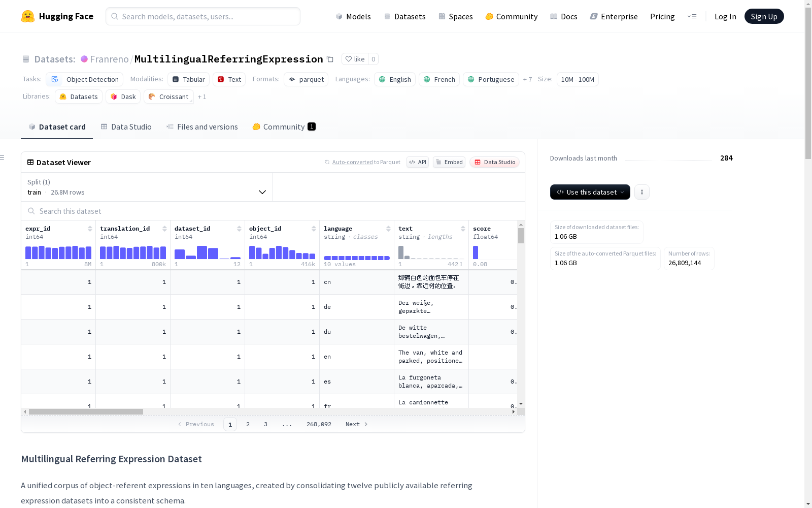Viewport: 812px width, 508px height.
Task: Select the Tabular modality tag
Action: click(x=188, y=79)
